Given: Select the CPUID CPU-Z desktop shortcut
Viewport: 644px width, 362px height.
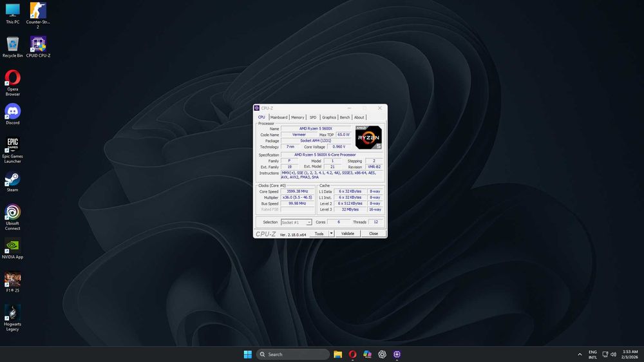Looking at the screenshot, I should click(38, 47).
